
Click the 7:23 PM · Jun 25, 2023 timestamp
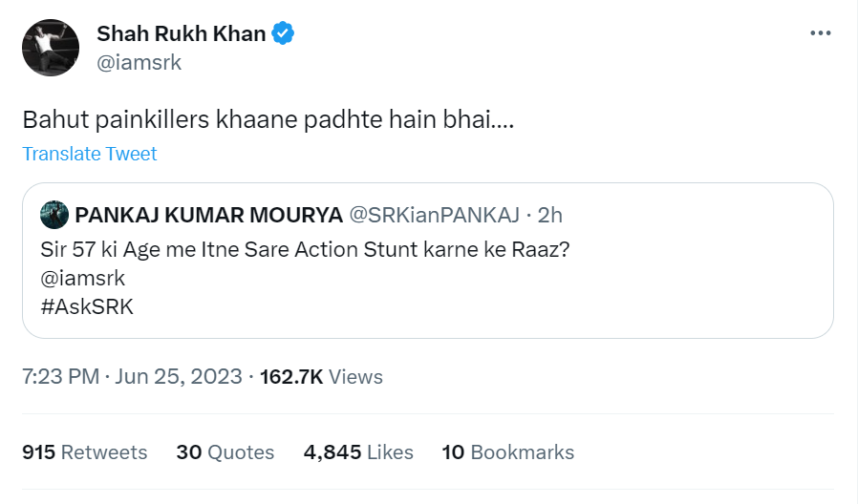132,377
